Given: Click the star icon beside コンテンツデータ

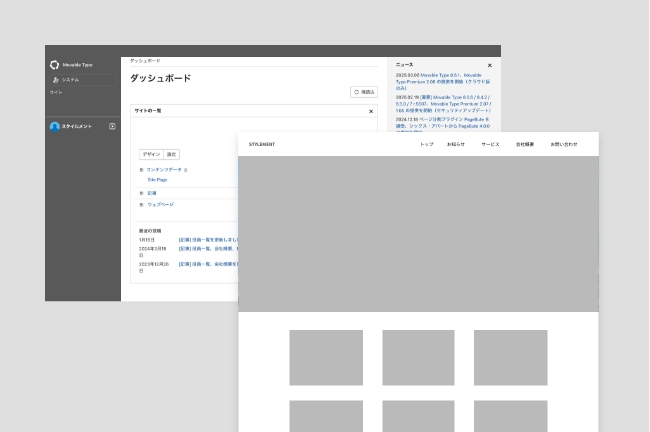Looking at the screenshot, I should (x=186, y=170).
